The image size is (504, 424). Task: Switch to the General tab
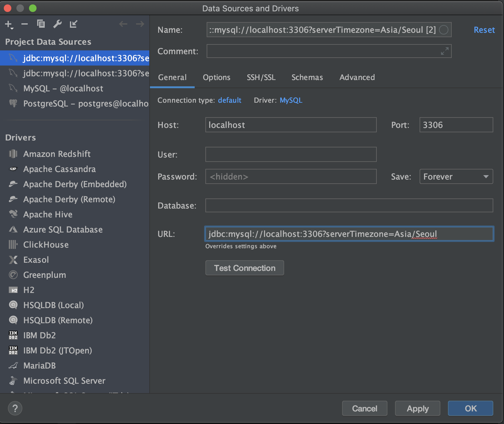click(x=172, y=77)
